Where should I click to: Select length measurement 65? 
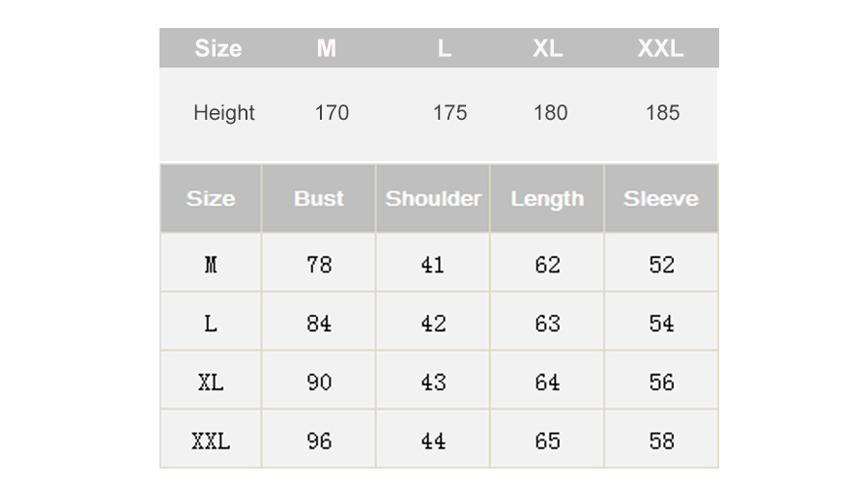(x=547, y=441)
